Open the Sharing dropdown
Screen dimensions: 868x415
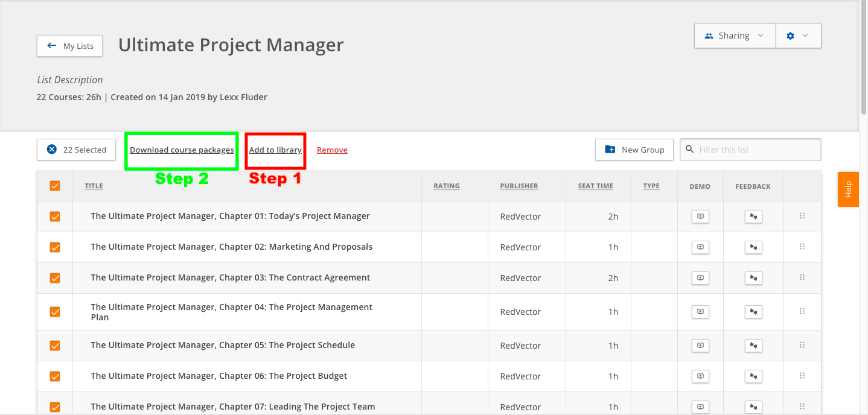point(735,36)
